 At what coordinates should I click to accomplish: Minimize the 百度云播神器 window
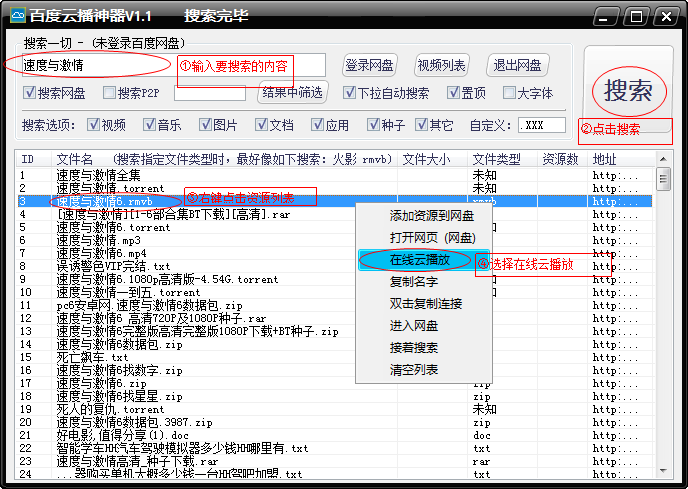[604, 17]
